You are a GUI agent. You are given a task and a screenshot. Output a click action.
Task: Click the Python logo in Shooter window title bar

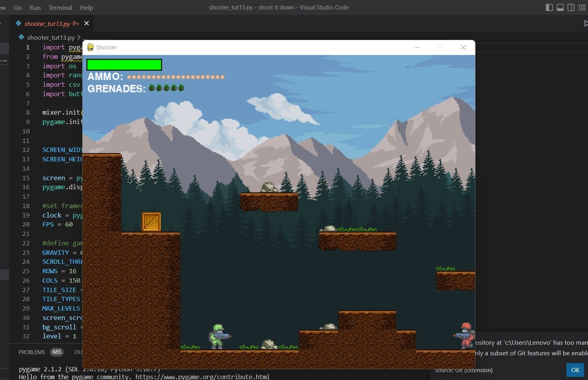[x=90, y=47]
